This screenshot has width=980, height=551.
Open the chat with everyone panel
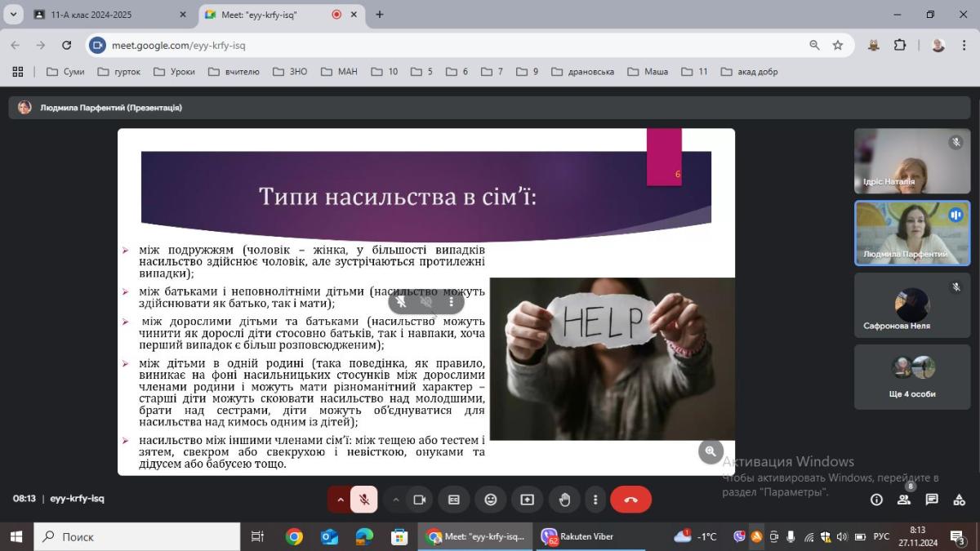(x=932, y=500)
